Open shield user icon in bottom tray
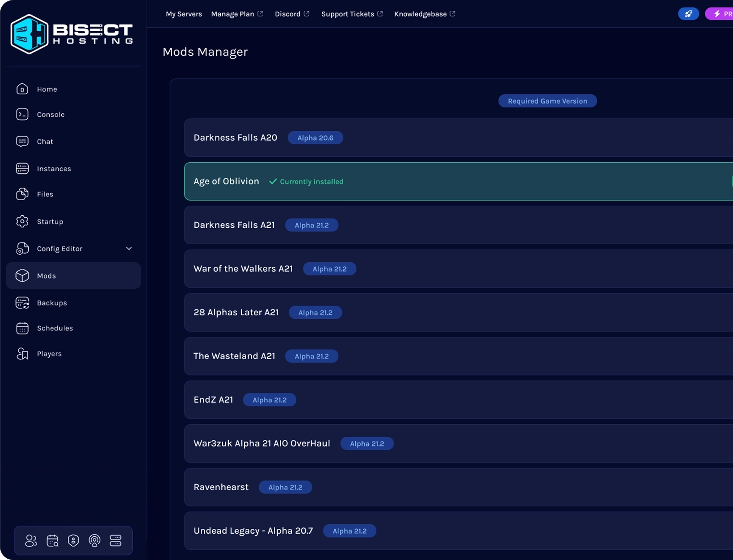733x560 pixels. [73, 541]
